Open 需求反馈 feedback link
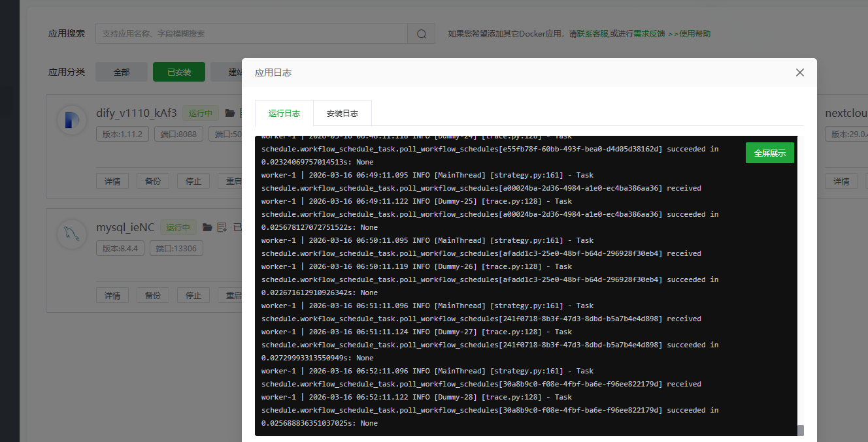 pyautogui.click(x=649, y=34)
